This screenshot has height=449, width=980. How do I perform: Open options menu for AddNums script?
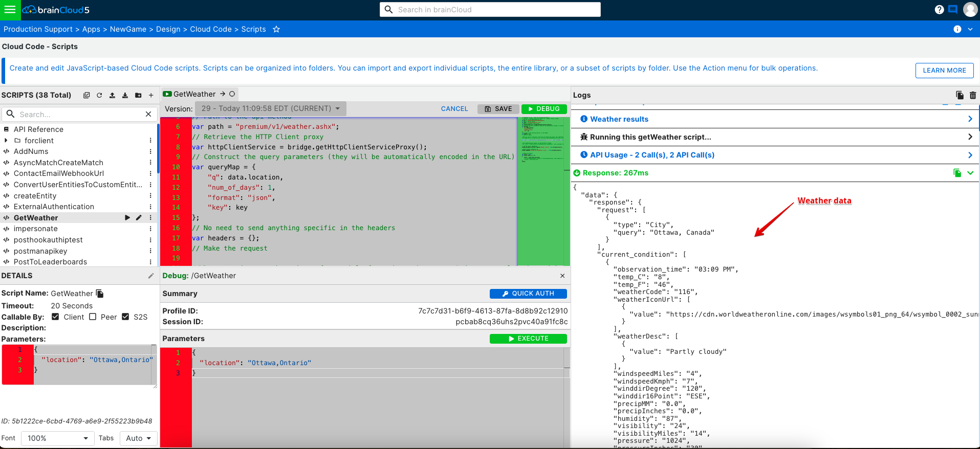click(x=150, y=151)
